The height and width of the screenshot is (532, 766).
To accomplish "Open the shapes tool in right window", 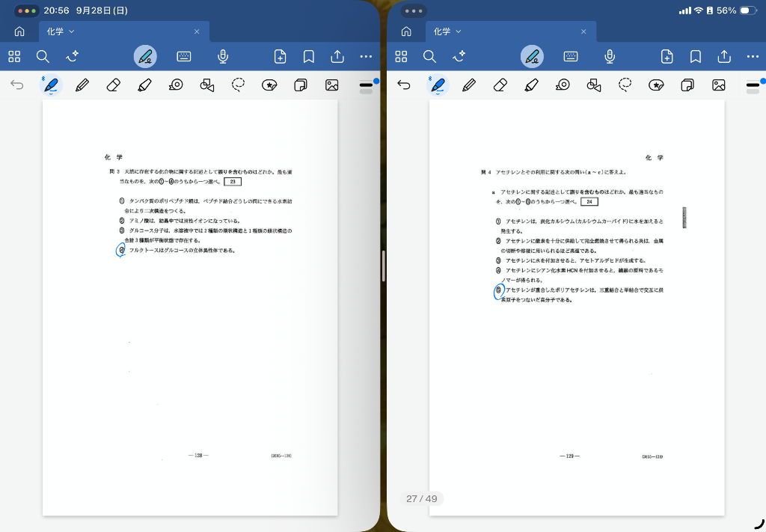I will pos(594,85).
